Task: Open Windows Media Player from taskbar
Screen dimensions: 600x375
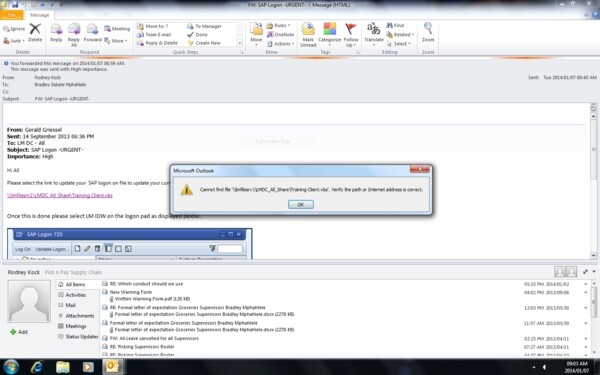Action: point(88,367)
